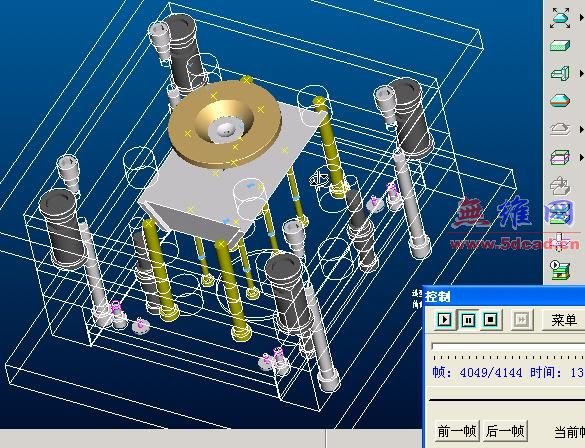
Task: Open the 菜单 menu button
Action: coord(563,320)
